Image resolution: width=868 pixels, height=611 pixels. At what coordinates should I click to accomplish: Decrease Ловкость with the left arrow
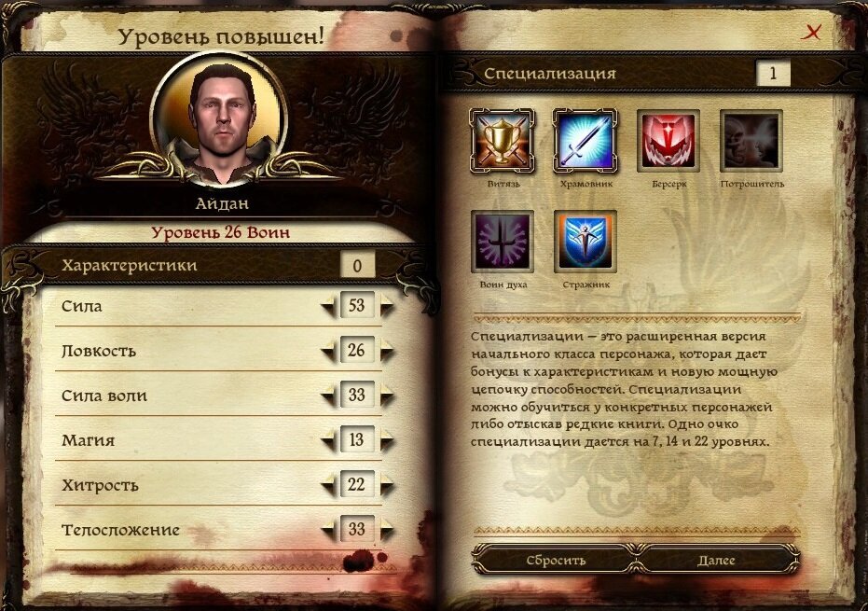pyautogui.click(x=329, y=351)
